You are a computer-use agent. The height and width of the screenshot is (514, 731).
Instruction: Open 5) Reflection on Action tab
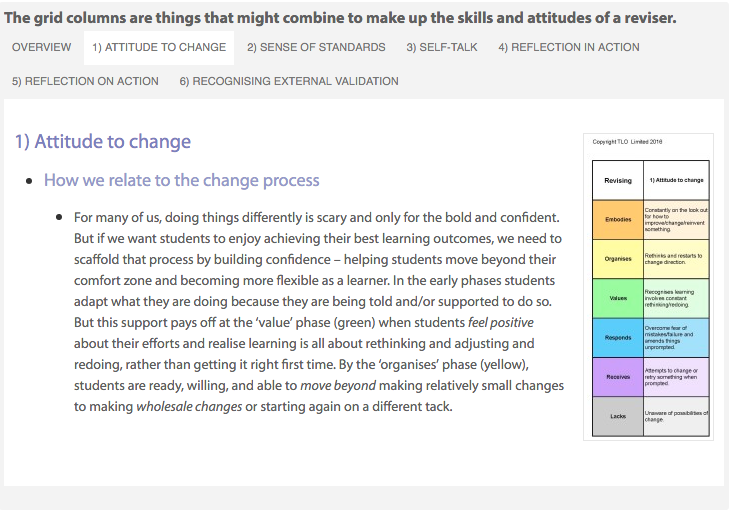click(x=85, y=82)
